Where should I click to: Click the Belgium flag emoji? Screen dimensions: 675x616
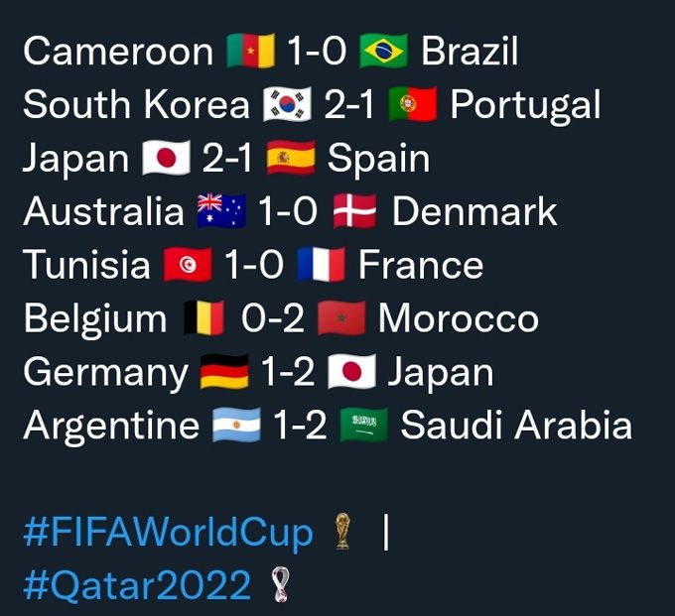[204, 317]
